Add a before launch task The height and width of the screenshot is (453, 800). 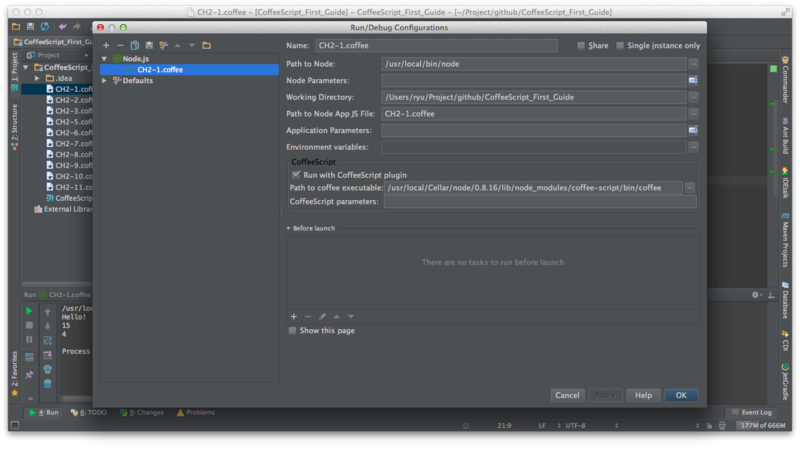click(x=293, y=316)
